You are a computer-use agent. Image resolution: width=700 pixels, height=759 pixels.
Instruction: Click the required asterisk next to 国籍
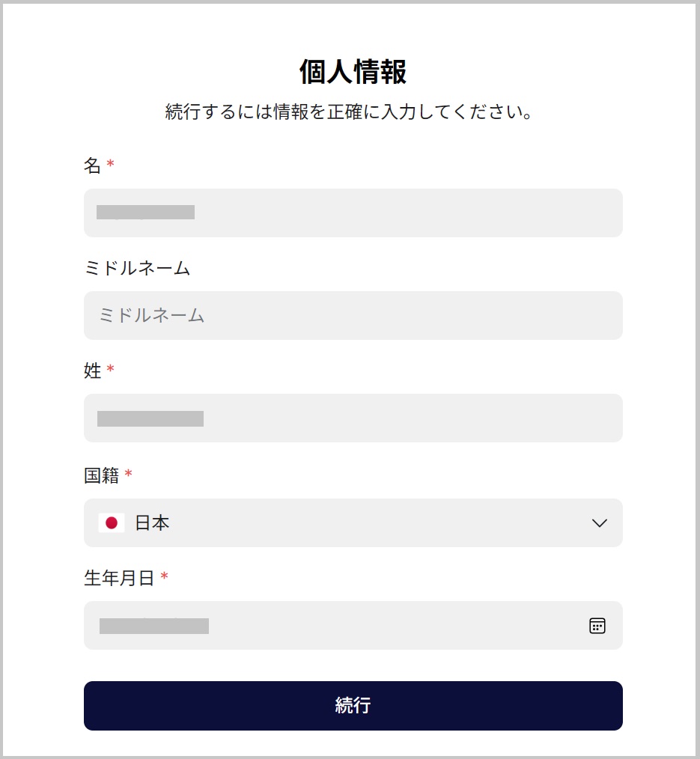click(129, 475)
